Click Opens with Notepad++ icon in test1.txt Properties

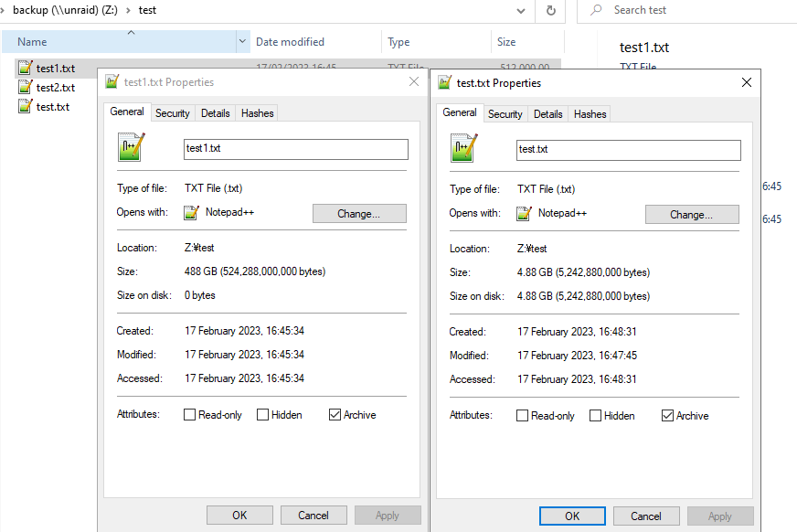pyautogui.click(x=191, y=212)
